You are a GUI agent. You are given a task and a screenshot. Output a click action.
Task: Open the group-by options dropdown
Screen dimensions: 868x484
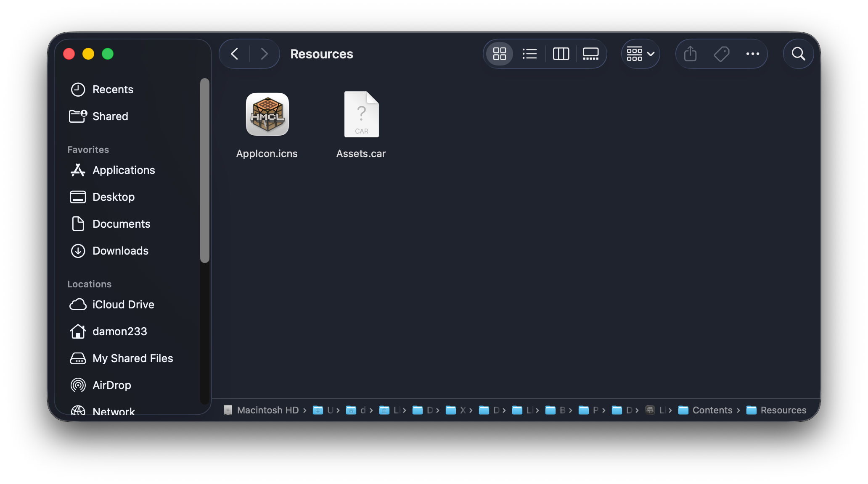(640, 54)
